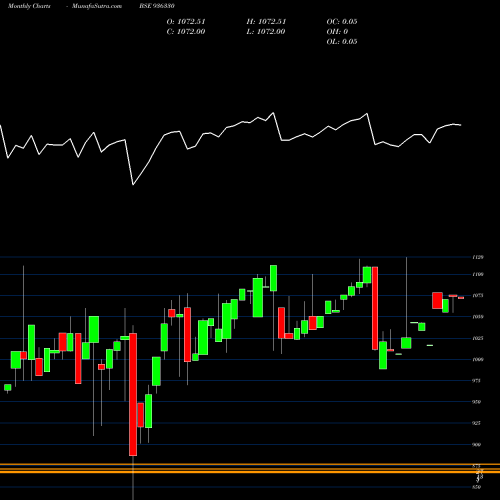Select the open value 'O: 1072.51'

pos(186,22)
